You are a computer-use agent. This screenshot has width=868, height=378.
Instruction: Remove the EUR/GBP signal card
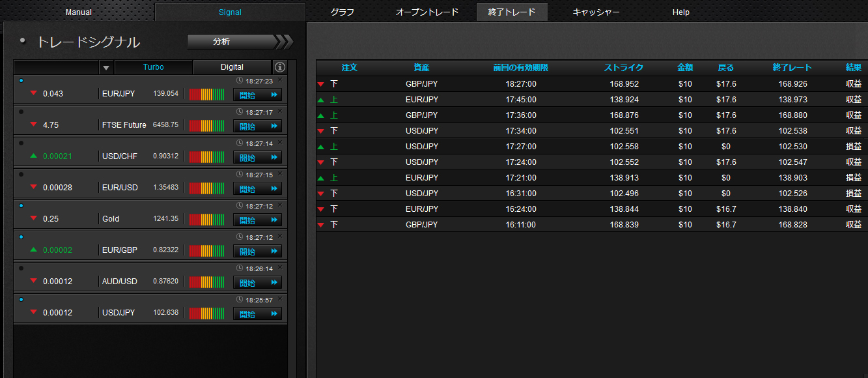280,236
